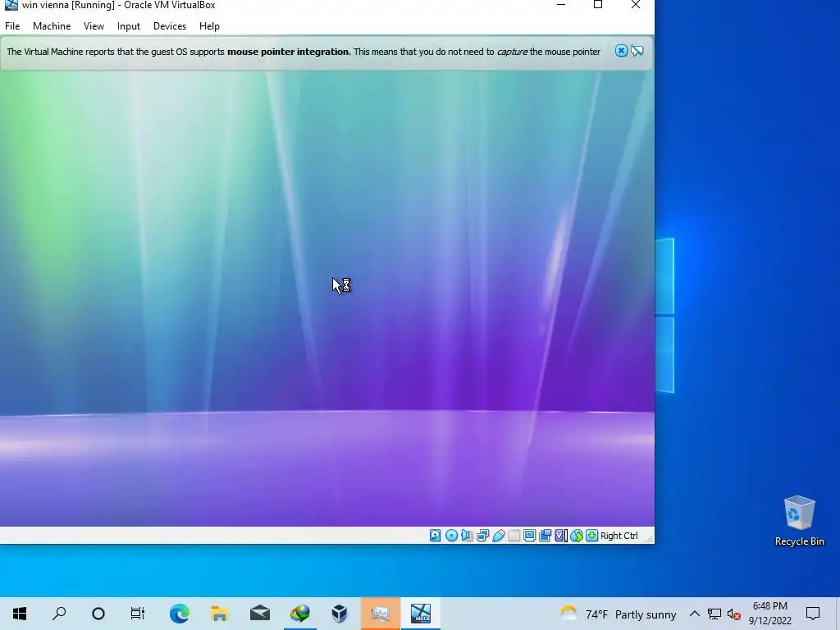Click the highlighted orange taskbar app
840x630 pixels.
(x=380, y=614)
